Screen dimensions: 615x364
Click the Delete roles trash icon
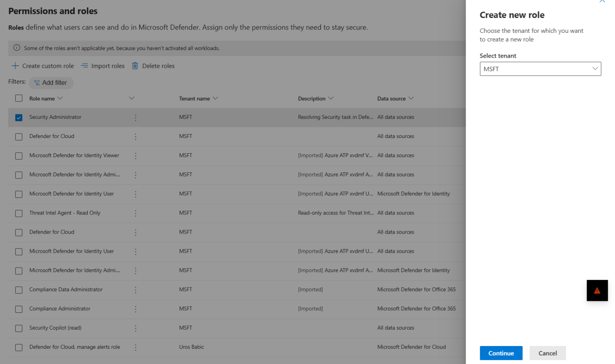[x=135, y=66]
